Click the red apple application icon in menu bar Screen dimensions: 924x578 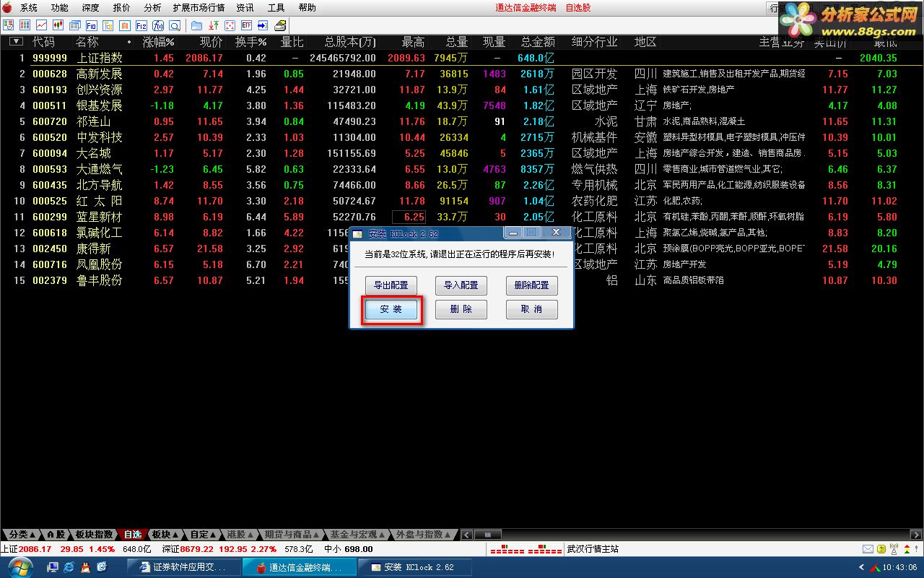(7, 7)
